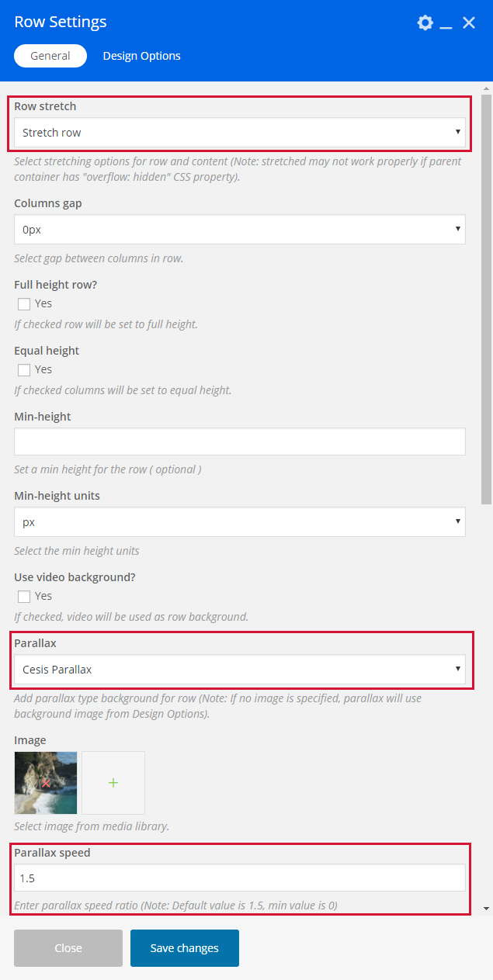Viewport: 493px width, 980px height.
Task: Close Row Settings with the X icon
Action: [469, 23]
